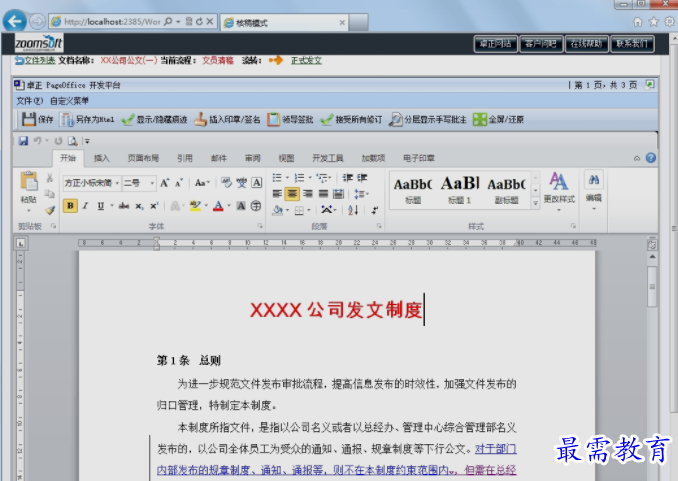Open underline style dropdown arrow

coord(112,206)
